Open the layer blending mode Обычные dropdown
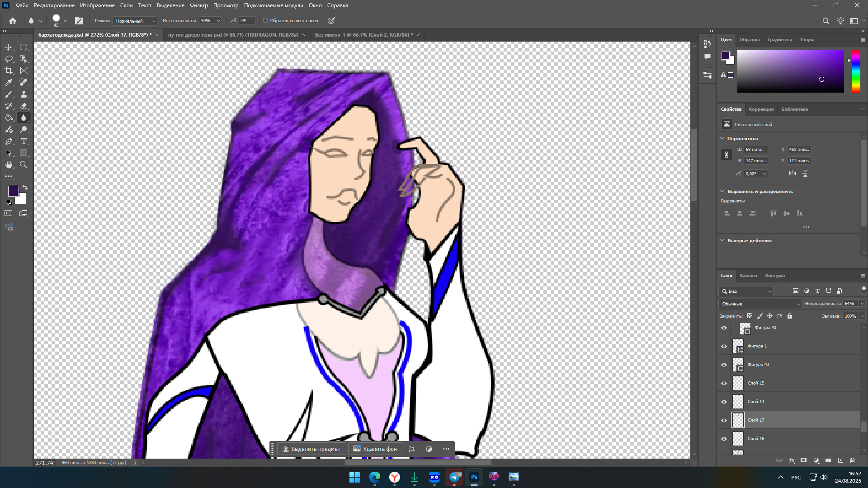This screenshot has height=488, width=868. 759,304
